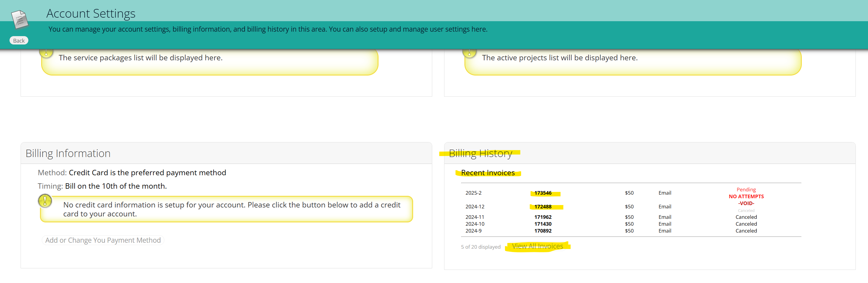This screenshot has width=868, height=283.
Task: Click the Account Settings document icon
Action: pyautogui.click(x=20, y=19)
